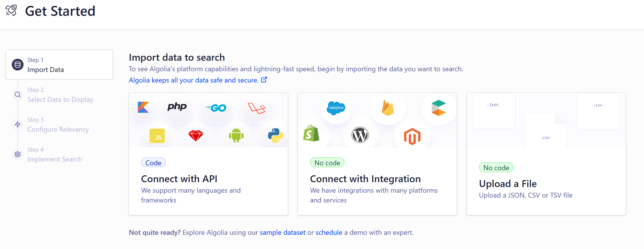This screenshot has width=644, height=249.
Task: Open the Connect with API card title
Action: [179, 179]
